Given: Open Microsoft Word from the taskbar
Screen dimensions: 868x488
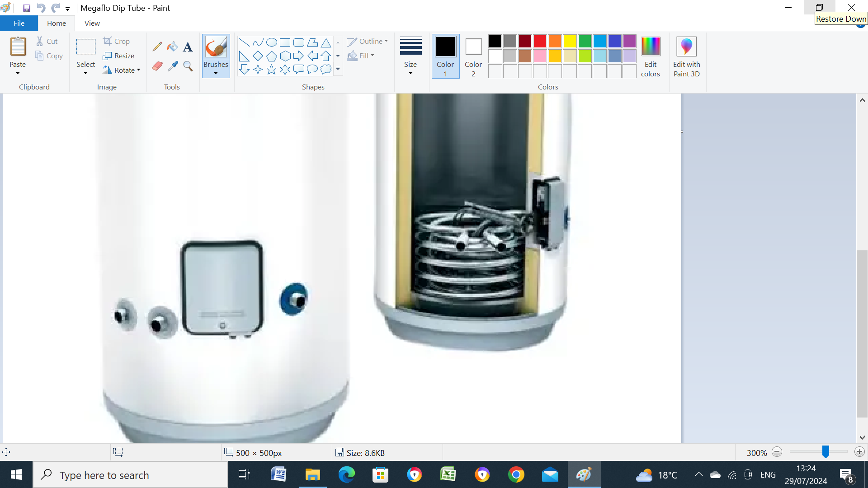Looking at the screenshot, I should coord(278,475).
